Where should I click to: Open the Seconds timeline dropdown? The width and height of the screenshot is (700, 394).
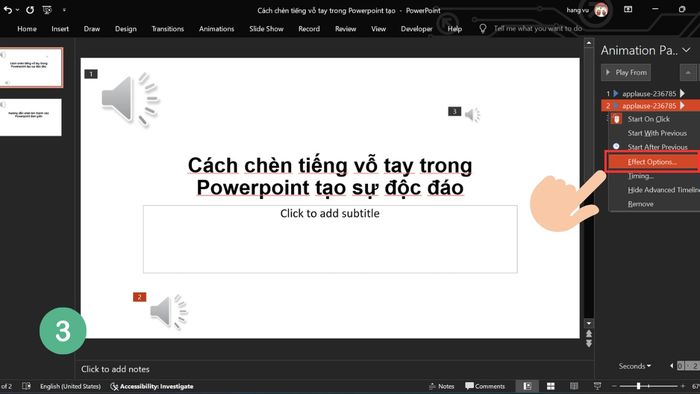(634, 366)
